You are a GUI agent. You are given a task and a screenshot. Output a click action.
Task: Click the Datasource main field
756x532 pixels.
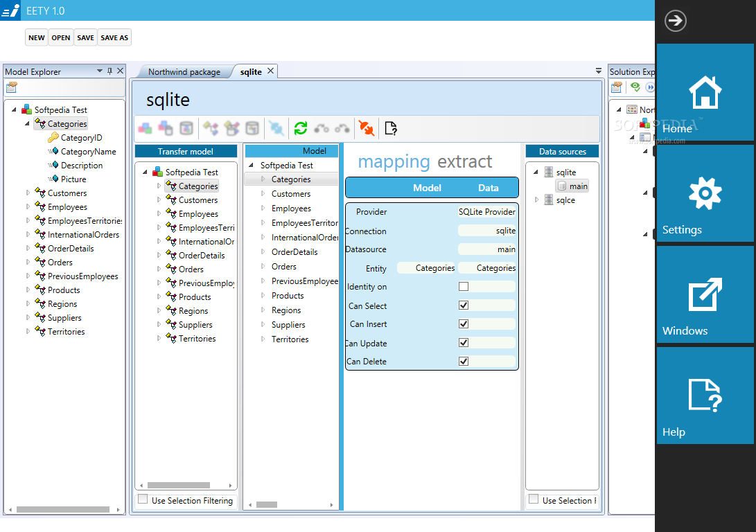(486, 249)
